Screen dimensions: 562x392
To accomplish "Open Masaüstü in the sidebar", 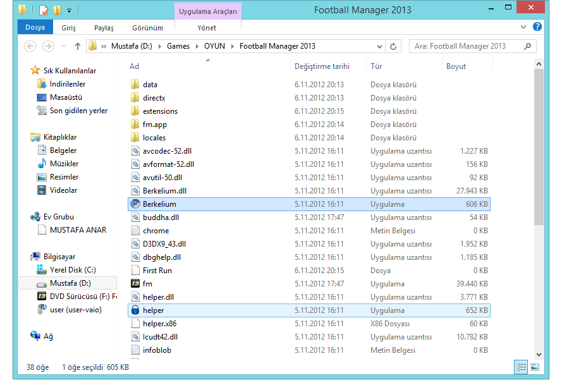I will 66,97.
